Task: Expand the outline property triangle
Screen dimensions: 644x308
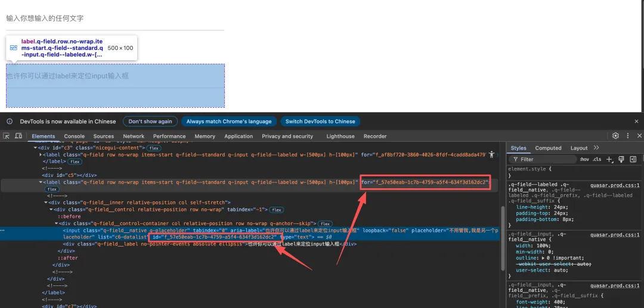Action: 544,258
